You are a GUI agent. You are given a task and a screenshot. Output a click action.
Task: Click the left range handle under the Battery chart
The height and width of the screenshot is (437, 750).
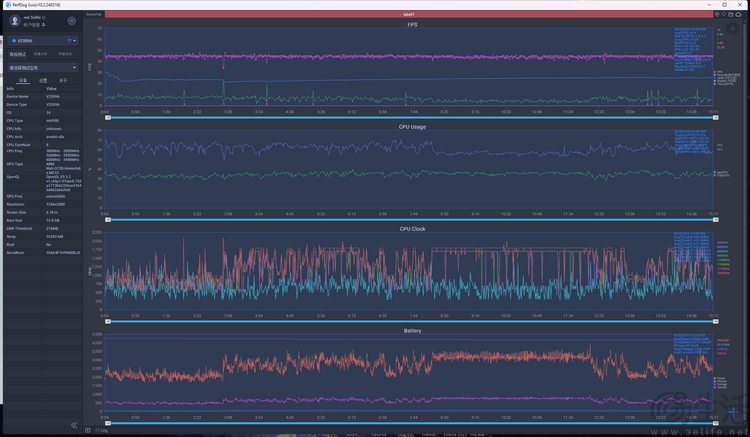[108, 423]
